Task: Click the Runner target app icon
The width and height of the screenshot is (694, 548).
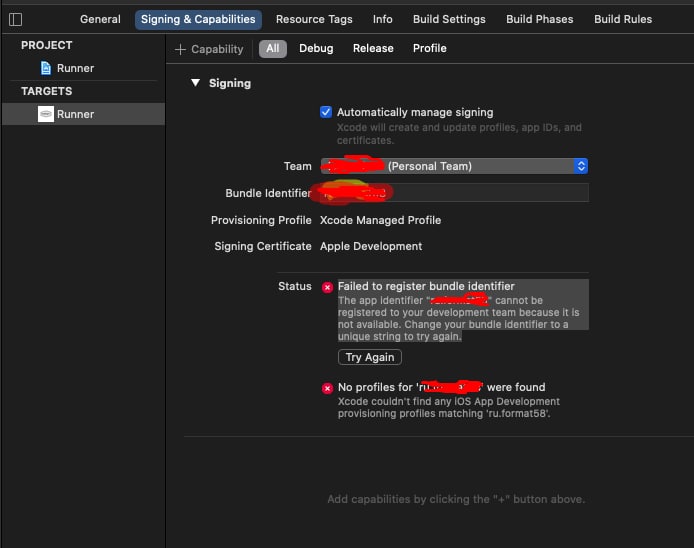Action: [46, 114]
